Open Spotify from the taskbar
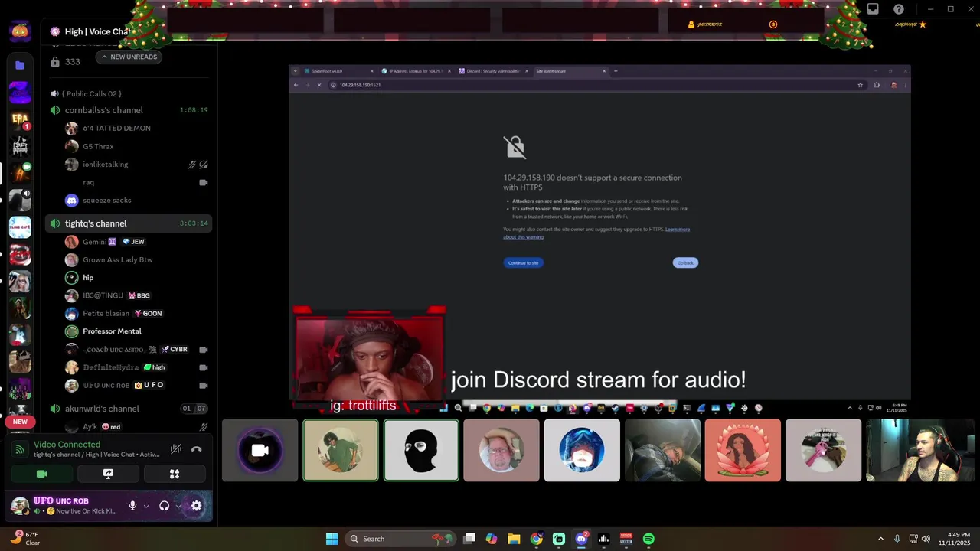 pos(648,539)
